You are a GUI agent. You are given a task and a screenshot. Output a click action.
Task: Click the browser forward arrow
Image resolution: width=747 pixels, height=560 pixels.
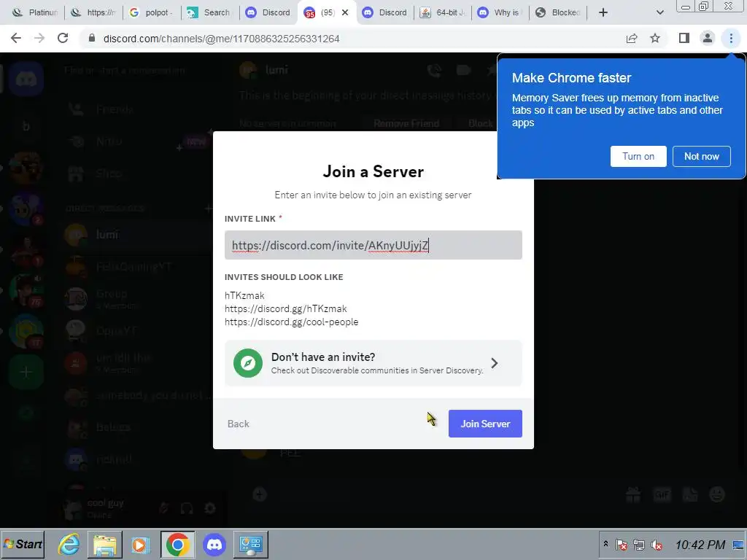coord(39,39)
